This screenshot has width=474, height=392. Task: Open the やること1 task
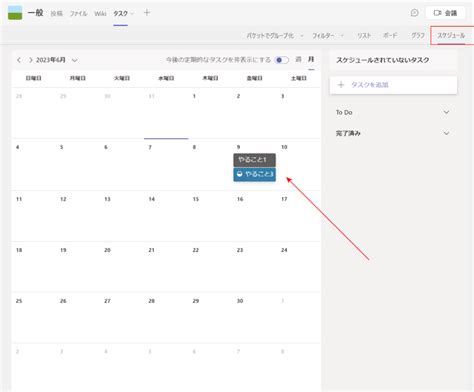tap(255, 160)
